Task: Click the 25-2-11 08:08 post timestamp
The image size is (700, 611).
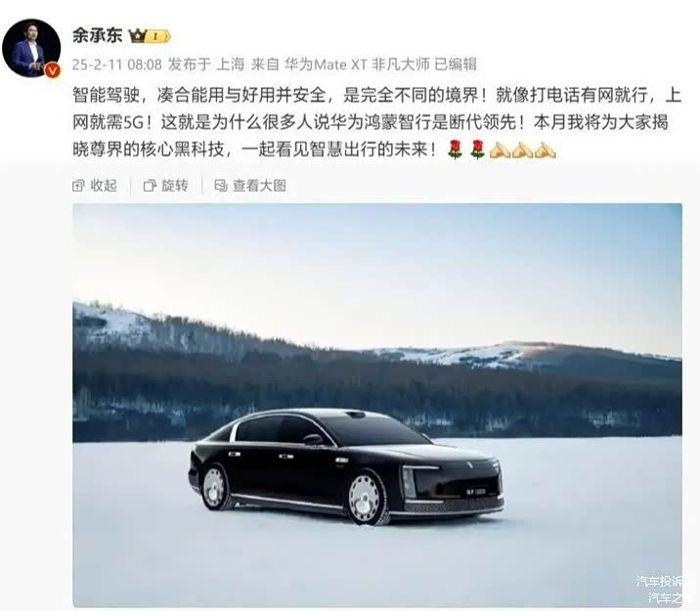Action: click(117, 65)
